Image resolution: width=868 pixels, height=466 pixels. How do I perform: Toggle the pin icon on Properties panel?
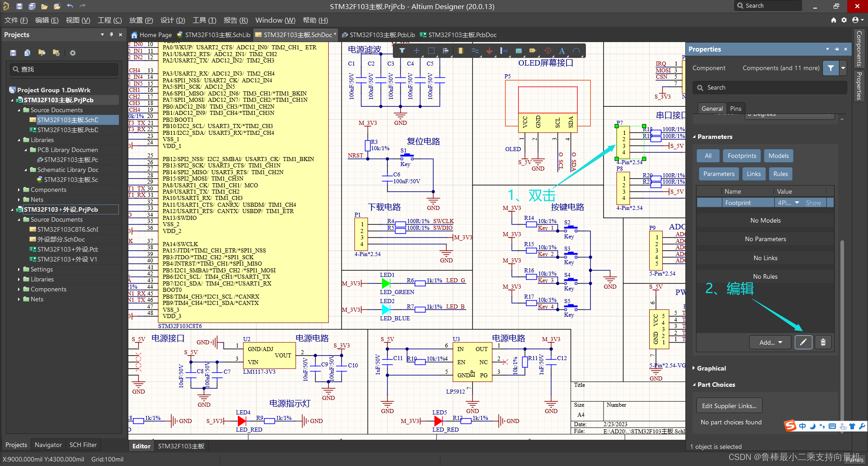point(836,49)
